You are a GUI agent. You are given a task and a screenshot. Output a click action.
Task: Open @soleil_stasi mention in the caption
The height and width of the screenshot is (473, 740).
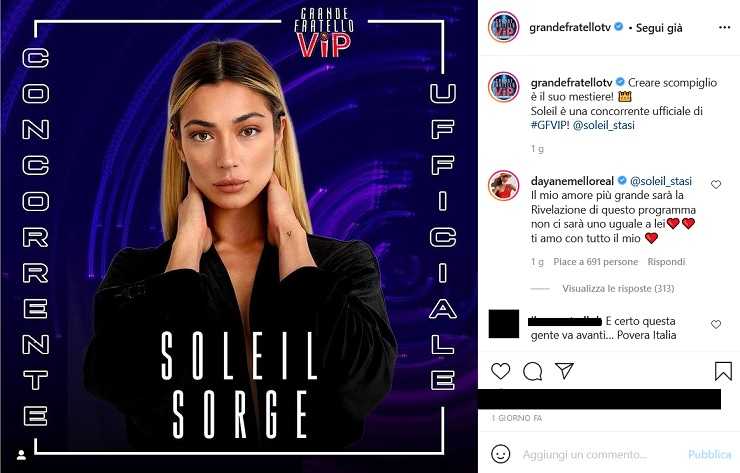pyautogui.click(x=604, y=126)
